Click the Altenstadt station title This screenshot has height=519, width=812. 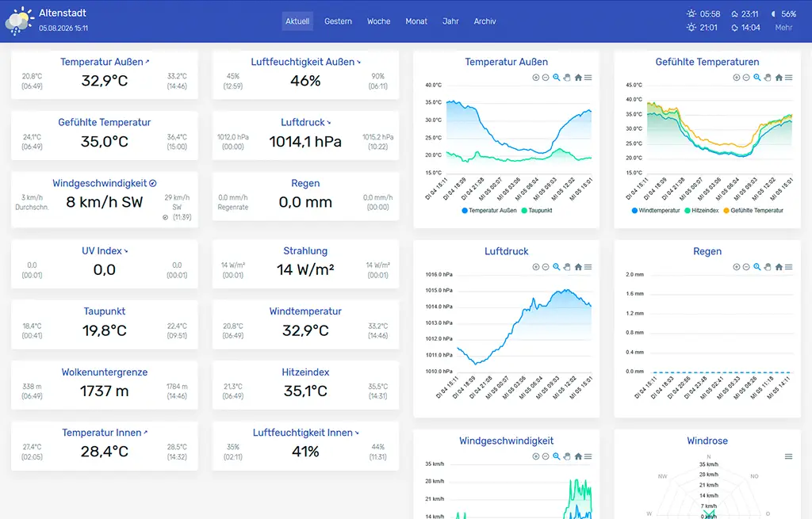[63, 13]
